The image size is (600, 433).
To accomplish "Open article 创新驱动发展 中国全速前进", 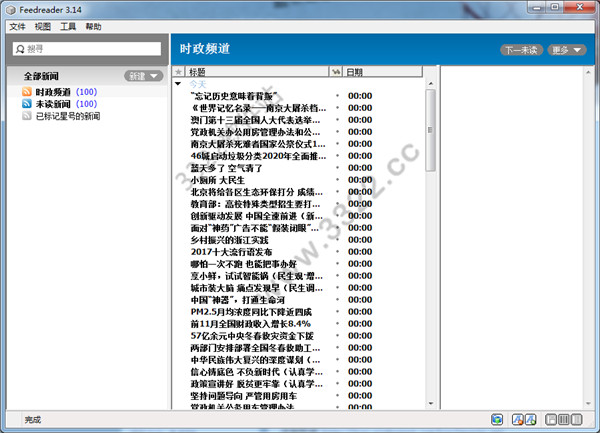I will coord(257,216).
